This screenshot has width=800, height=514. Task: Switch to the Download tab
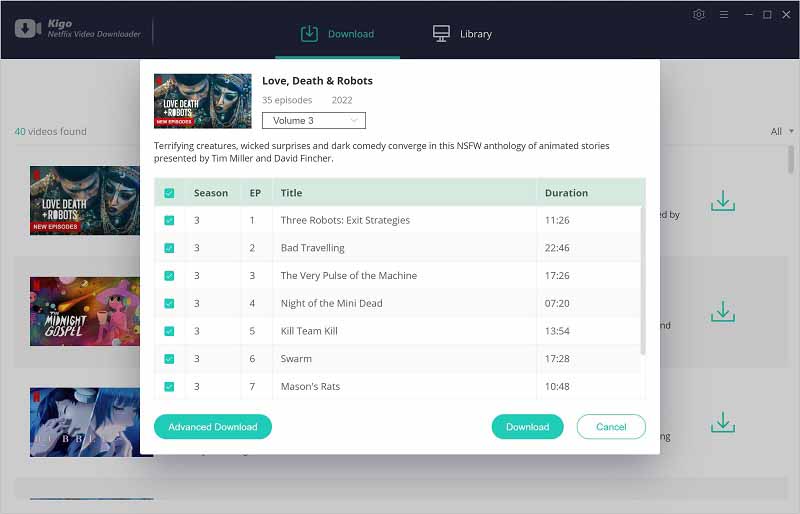(338, 34)
